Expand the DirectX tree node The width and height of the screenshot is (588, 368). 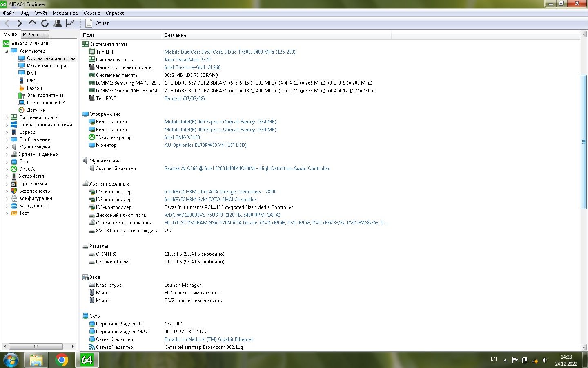pyautogui.click(x=7, y=169)
